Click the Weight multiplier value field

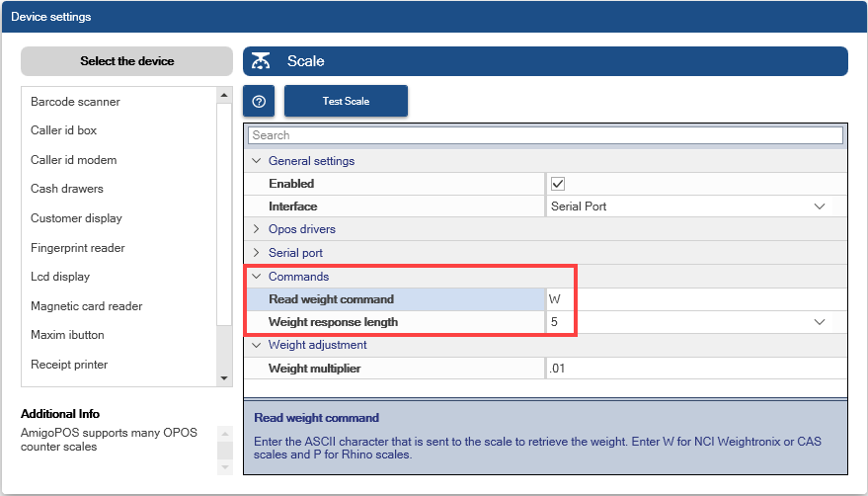(x=691, y=369)
